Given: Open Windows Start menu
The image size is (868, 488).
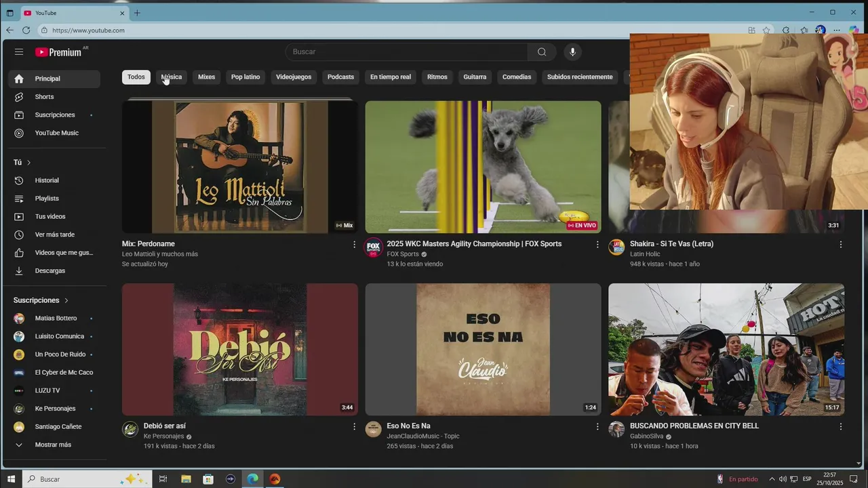Looking at the screenshot, I should click(x=11, y=479).
